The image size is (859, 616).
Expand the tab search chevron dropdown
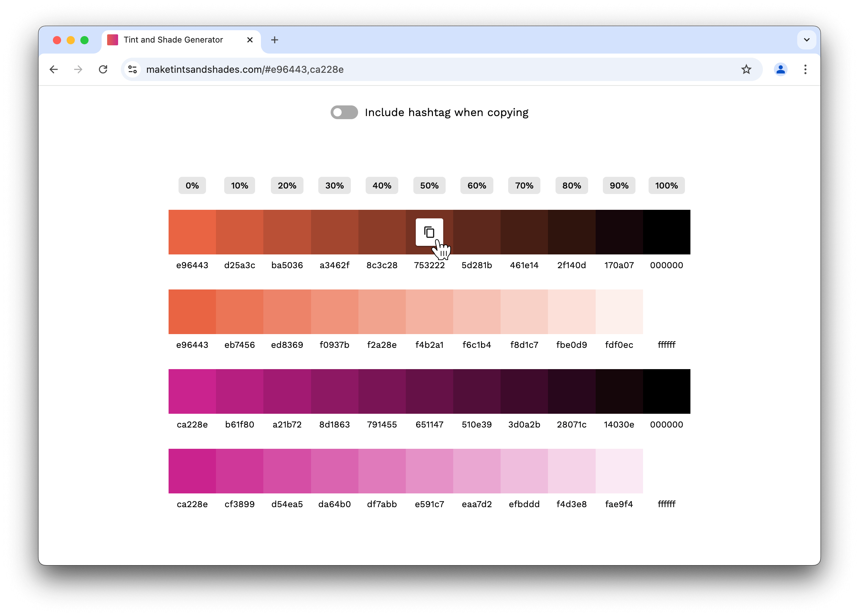point(806,40)
